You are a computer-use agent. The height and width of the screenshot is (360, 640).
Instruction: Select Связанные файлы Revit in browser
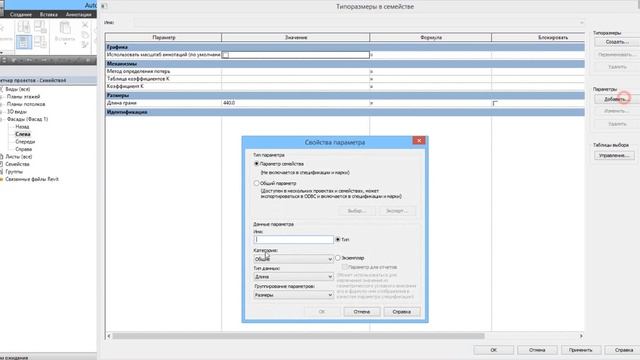(32, 179)
